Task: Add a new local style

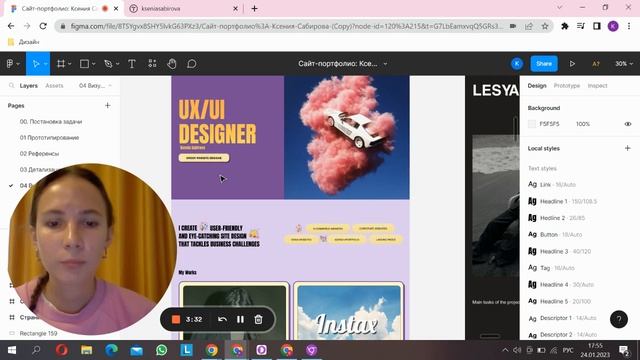Action: (x=627, y=148)
